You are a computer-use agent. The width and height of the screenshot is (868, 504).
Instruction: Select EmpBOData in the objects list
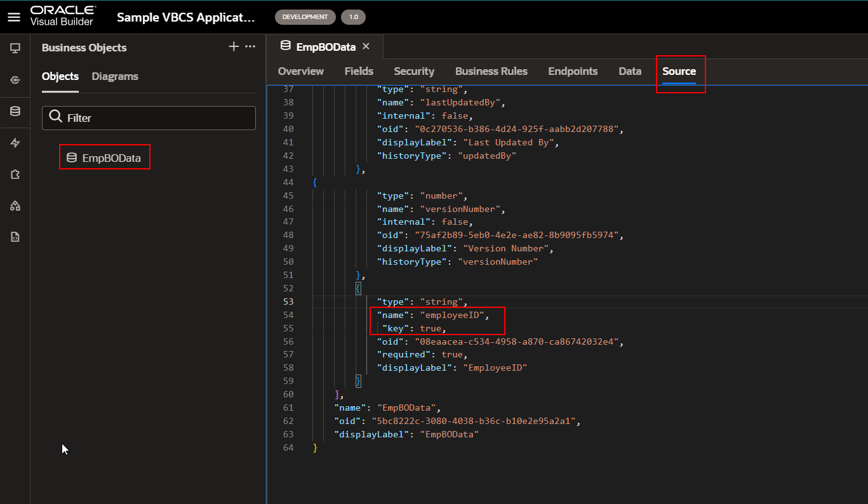tap(111, 158)
